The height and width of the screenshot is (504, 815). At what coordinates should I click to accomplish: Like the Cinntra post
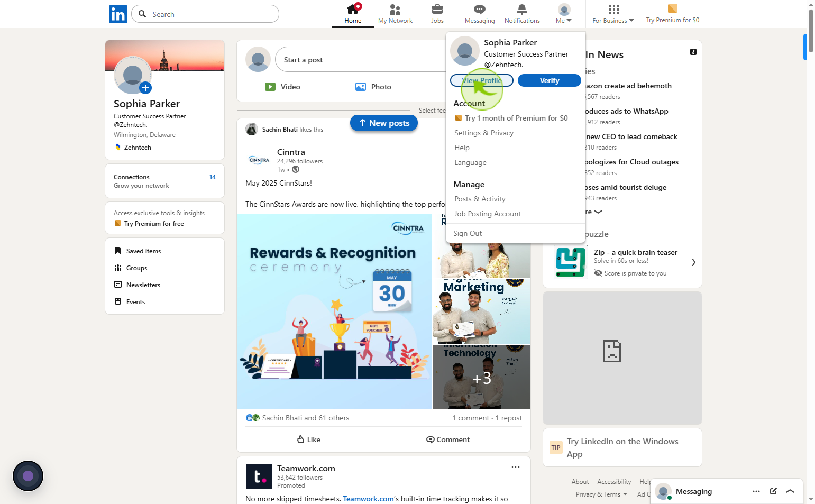(x=309, y=439)
